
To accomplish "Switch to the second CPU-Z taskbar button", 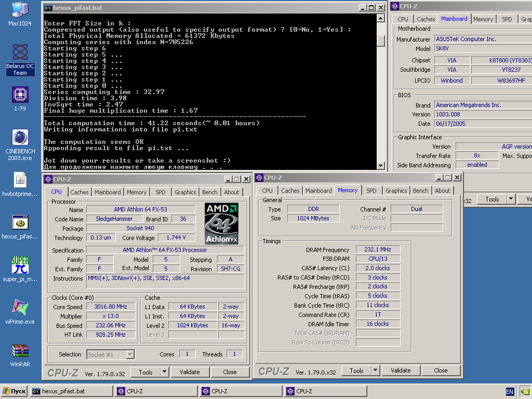I will (x=241, y=391).
